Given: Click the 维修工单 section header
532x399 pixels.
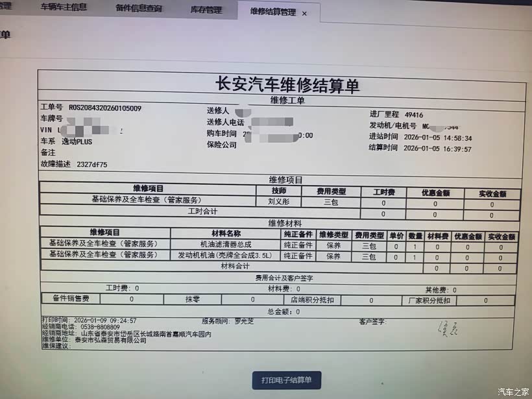Looking at the screenshot, I should tap(287, 101).
